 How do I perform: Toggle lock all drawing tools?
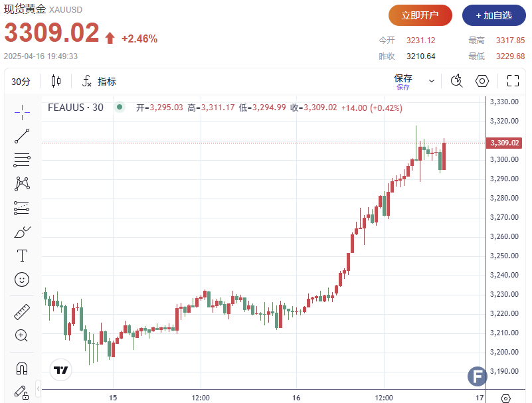[22, 391]
